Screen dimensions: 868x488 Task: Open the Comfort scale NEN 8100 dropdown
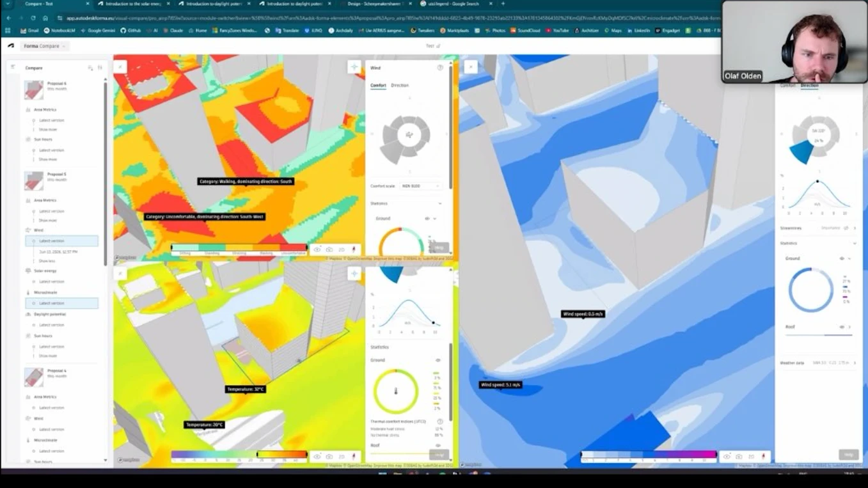tap(420, 186)
